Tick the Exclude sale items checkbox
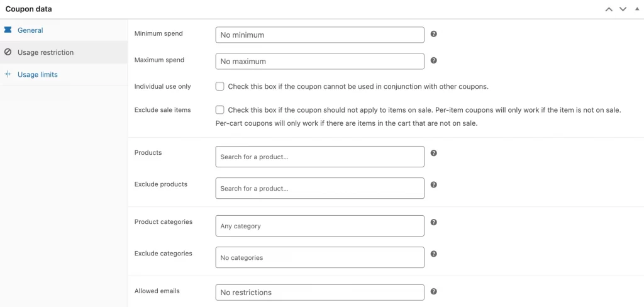This screenshot has width=644, height=307. click(219, 109)
